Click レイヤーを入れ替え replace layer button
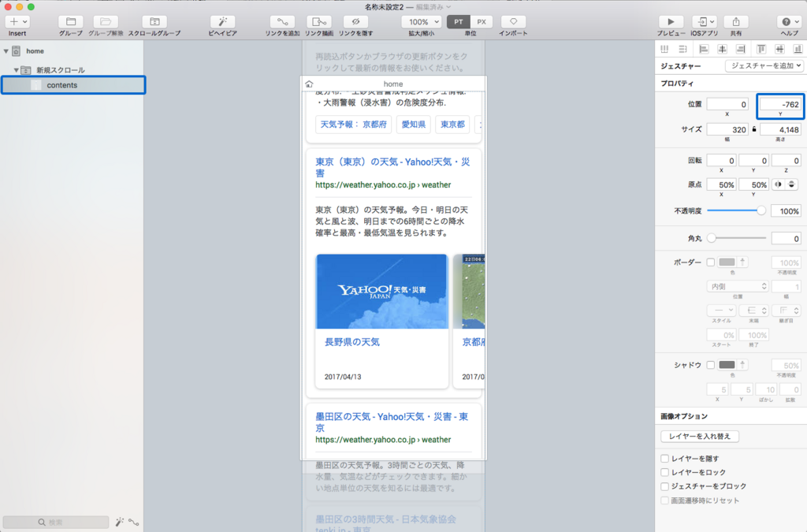This screenshot has width=807, height=532. click(700, 436)
